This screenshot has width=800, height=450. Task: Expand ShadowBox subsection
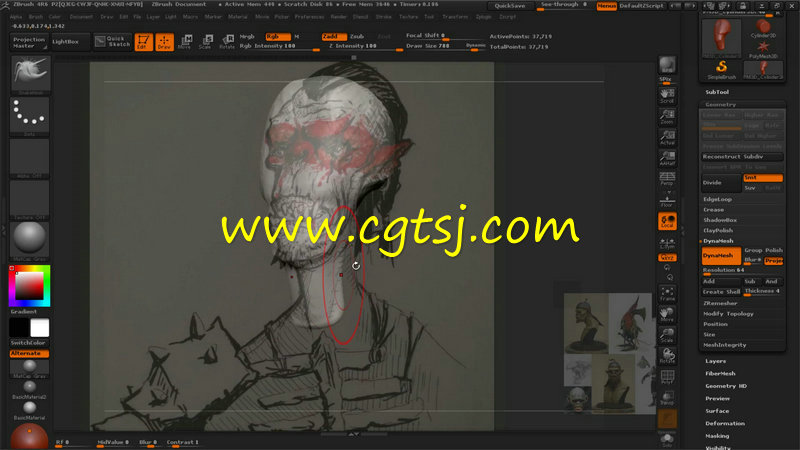pos(720,220)
